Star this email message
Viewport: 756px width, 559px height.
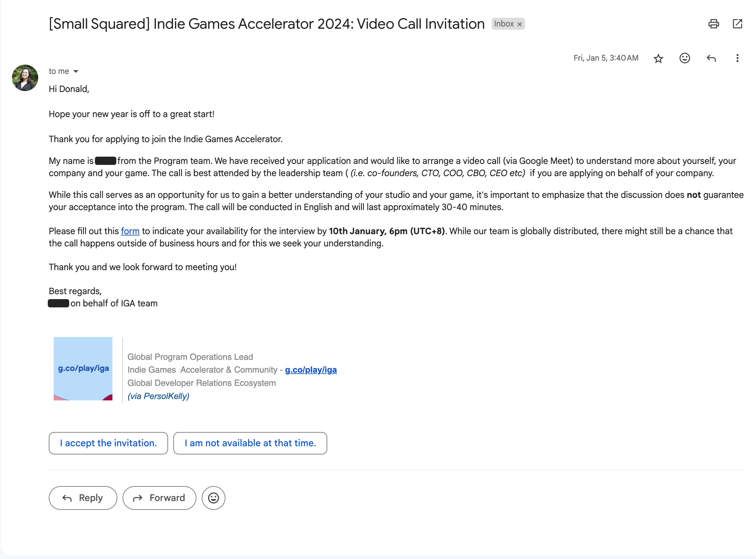coord(658,58)
